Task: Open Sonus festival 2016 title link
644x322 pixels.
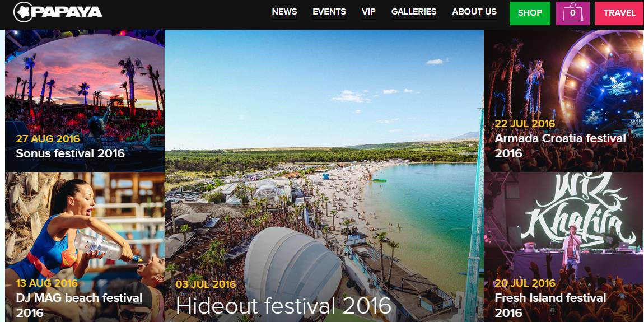Action: coord(70,153)
